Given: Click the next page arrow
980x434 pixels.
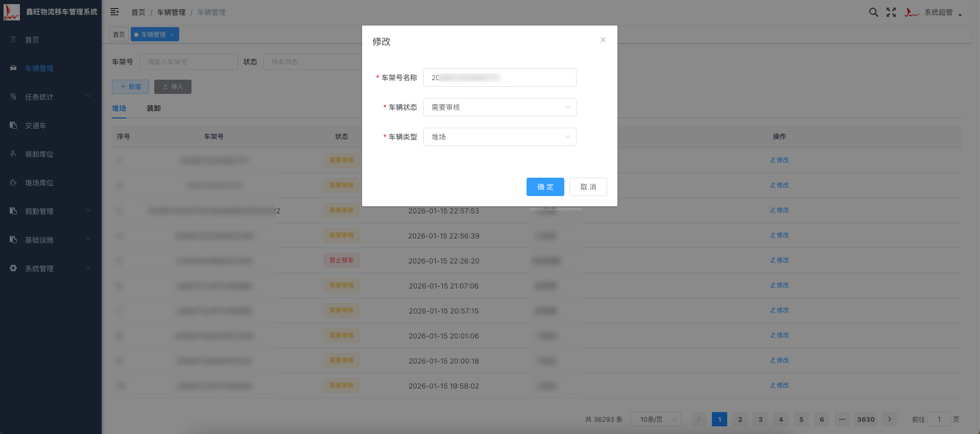Looking at the screenshot, I should (x=890, y=419).
